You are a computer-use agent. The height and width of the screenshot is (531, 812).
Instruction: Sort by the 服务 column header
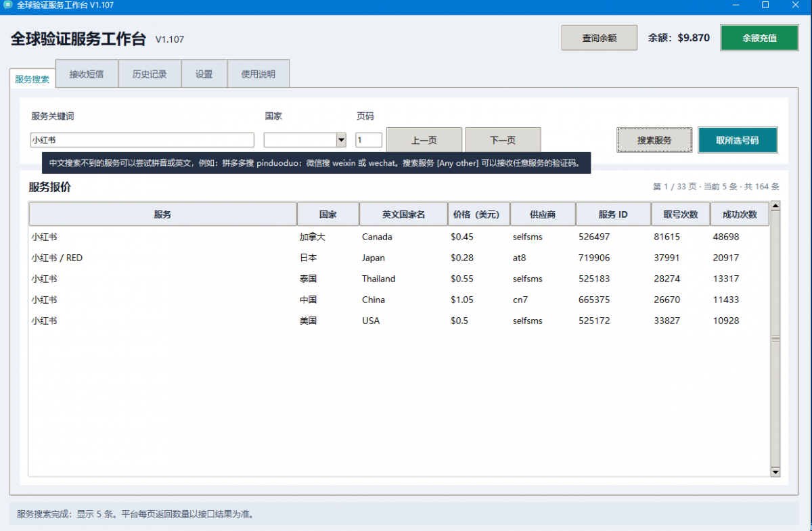(x=162, y=214)
